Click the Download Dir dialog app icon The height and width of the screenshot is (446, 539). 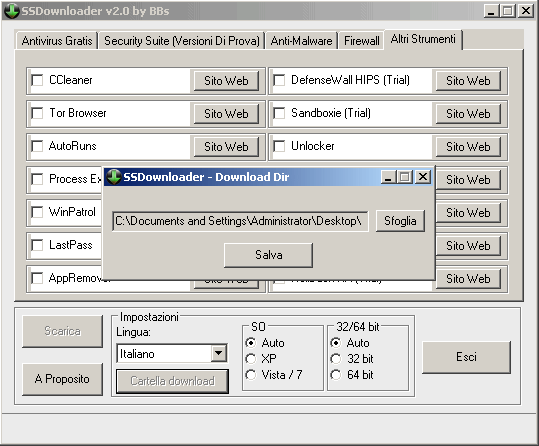(x=113, y=177)
